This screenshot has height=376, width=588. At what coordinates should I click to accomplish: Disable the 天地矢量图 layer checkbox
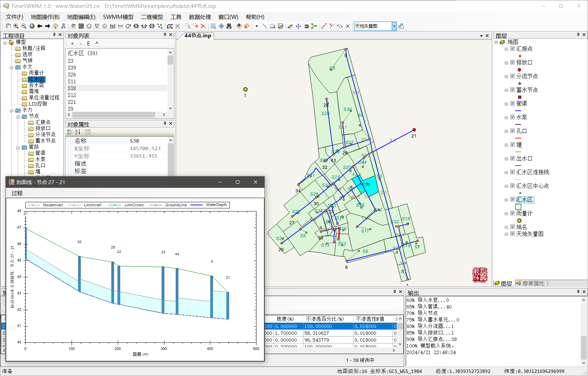click(512, 234)
